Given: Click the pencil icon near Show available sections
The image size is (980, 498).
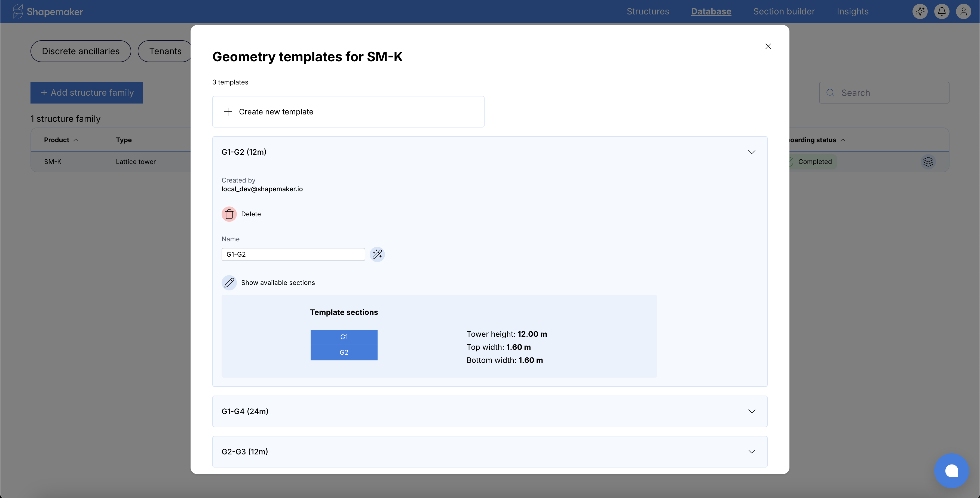Looking at the screenshot, I should [x=229, y=283].
